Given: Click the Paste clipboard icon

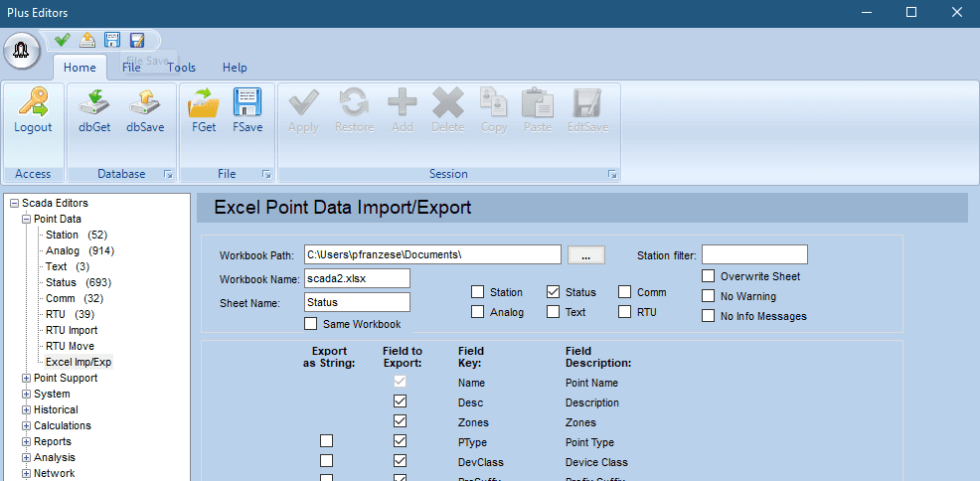Looking at the screenshot, I should [538, 102].
